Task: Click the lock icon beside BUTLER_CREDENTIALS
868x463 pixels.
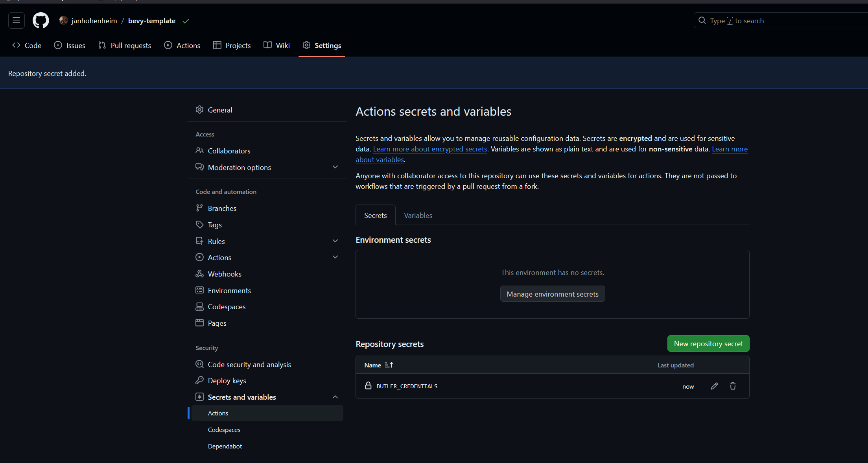Action: [x=368, y=386]
